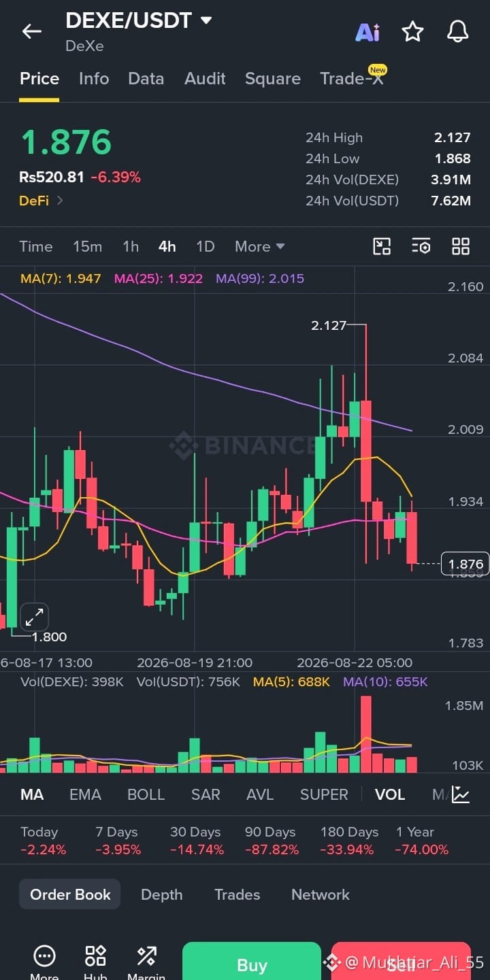This screenshot has width=490, height=980.
Task: Click the Rs520.81 converted price
Action: pyautogui.click(x=52, y=178)
